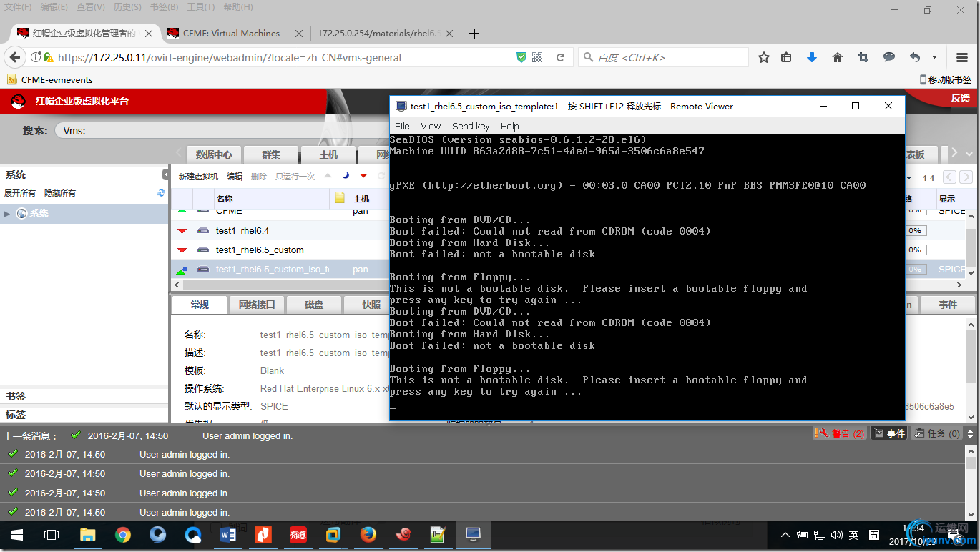Go to the browser home page icon
The height and width of the screenshot is (552, 980).
tap(838, 58)
